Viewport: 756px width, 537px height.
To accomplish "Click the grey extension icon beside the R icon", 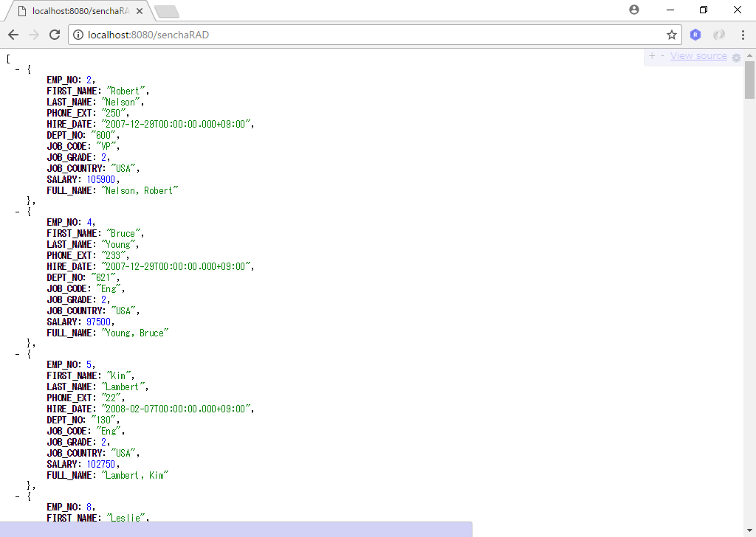I will [717, 34].
